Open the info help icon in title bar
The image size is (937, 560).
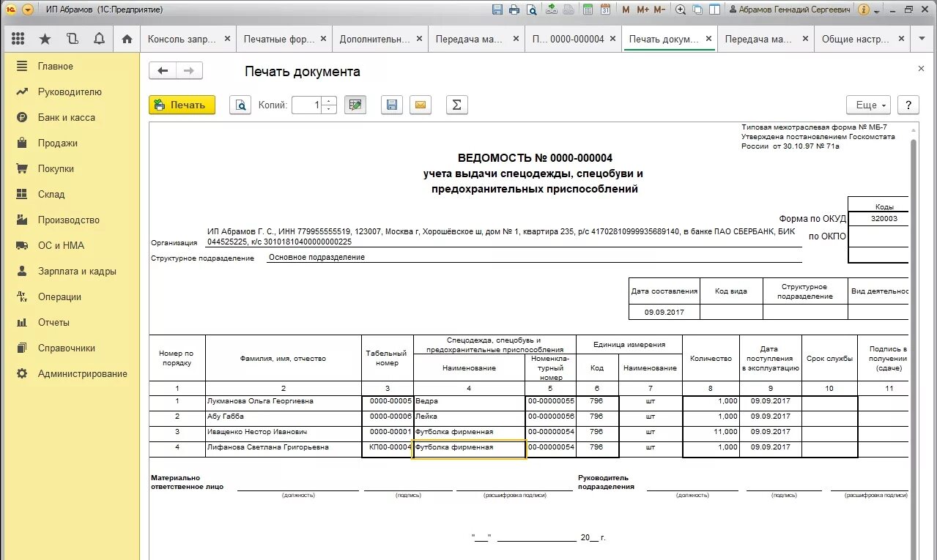click(x=864, y=10)
